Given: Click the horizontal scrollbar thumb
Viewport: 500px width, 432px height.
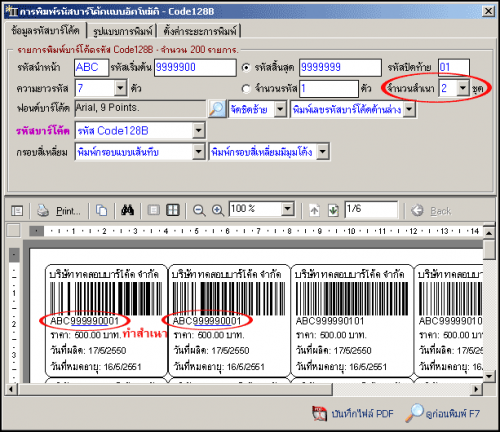Looking at the screenshot, I should [175, 389].
